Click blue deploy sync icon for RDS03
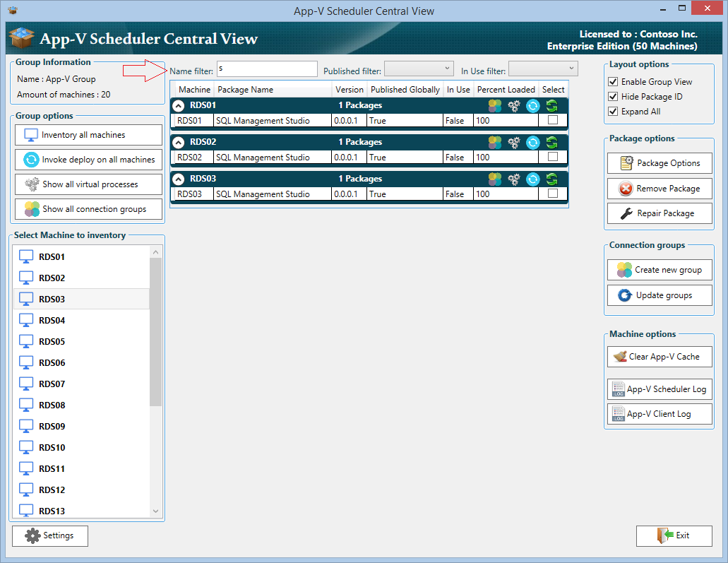This screenshot has width=728, height=563. 533,179
